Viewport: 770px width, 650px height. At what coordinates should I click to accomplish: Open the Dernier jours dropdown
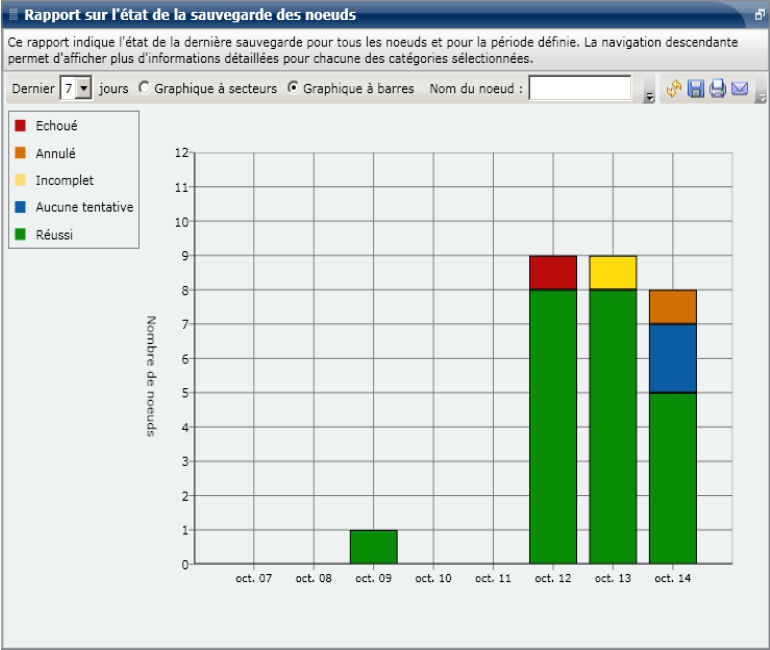(84, 89)
